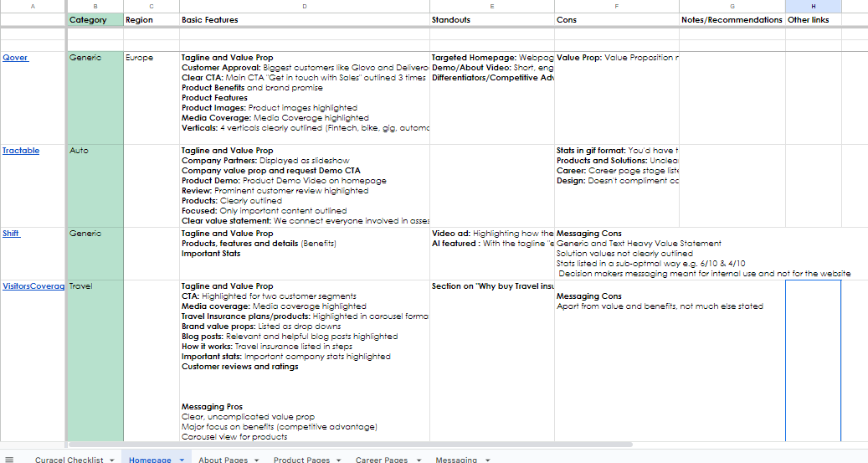The width and height of the screenshot is (868, 463).
Task: Click the Category header cell
Action: [x=95, y=20]
